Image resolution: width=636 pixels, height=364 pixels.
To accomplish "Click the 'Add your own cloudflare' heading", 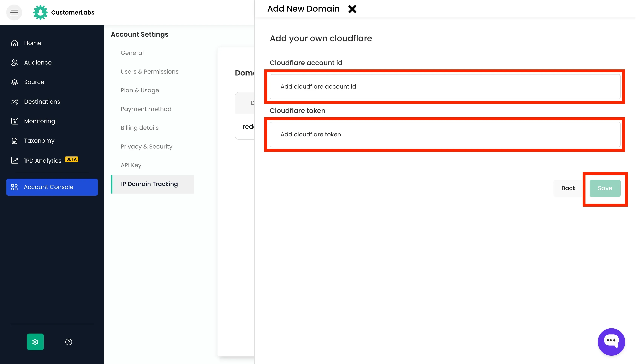I will [x=321, y=38].
